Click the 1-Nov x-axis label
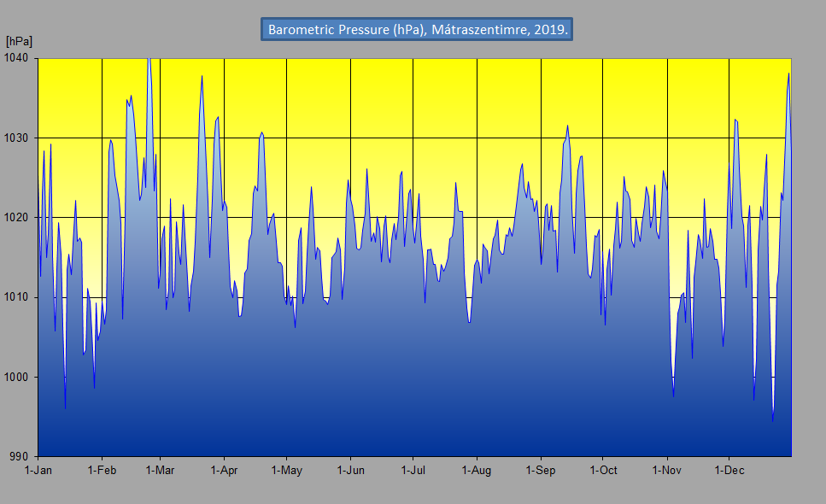 pos(666,471)
